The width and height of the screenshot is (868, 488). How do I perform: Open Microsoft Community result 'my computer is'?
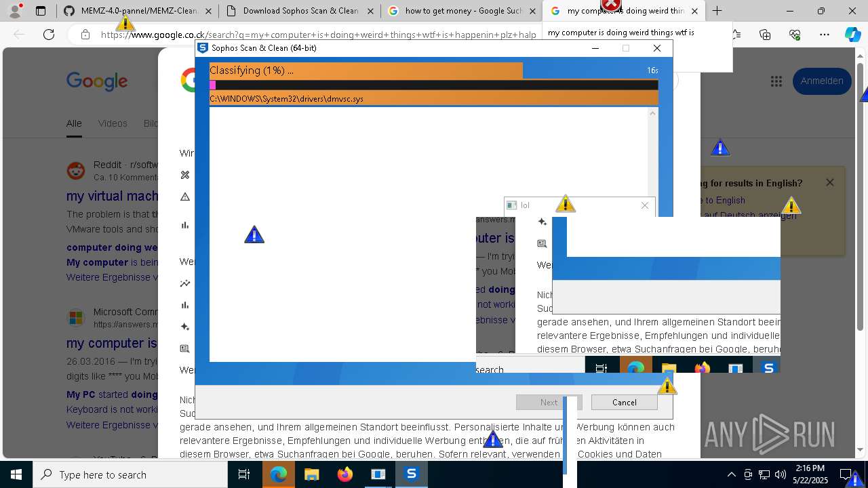coord(112,343)
